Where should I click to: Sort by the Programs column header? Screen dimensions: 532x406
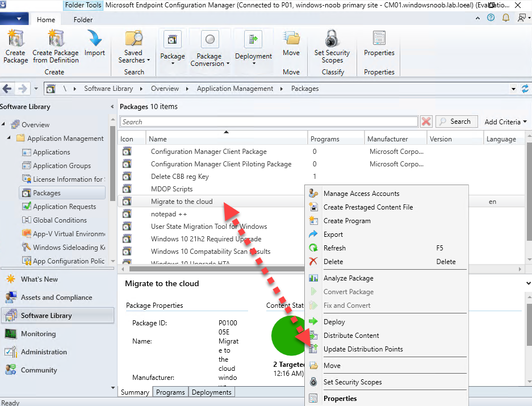coord(336,139)
